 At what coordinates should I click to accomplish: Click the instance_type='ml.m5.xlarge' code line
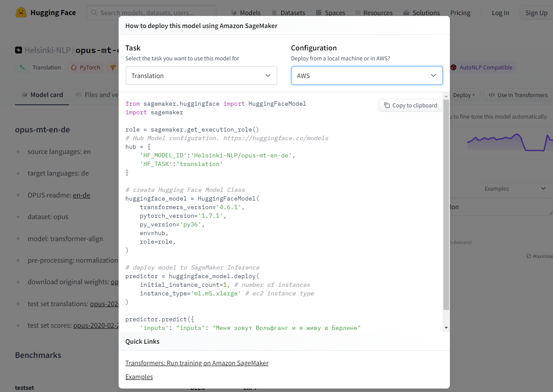pos(227,293)
